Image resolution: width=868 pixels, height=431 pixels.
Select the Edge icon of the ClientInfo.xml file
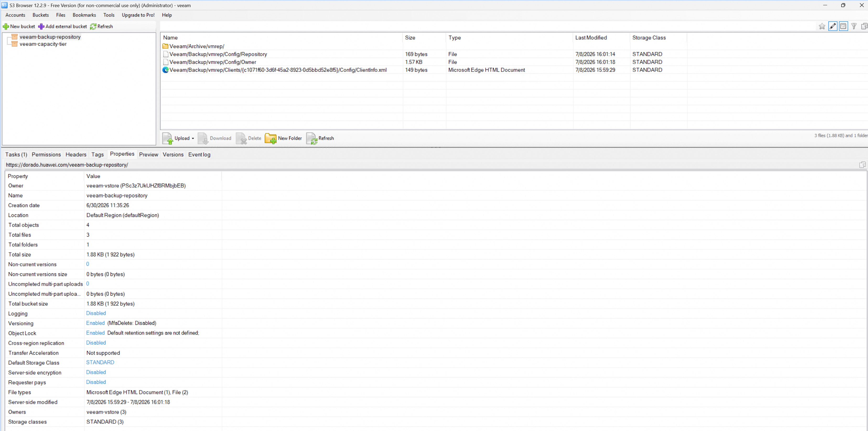click(165, 70)
